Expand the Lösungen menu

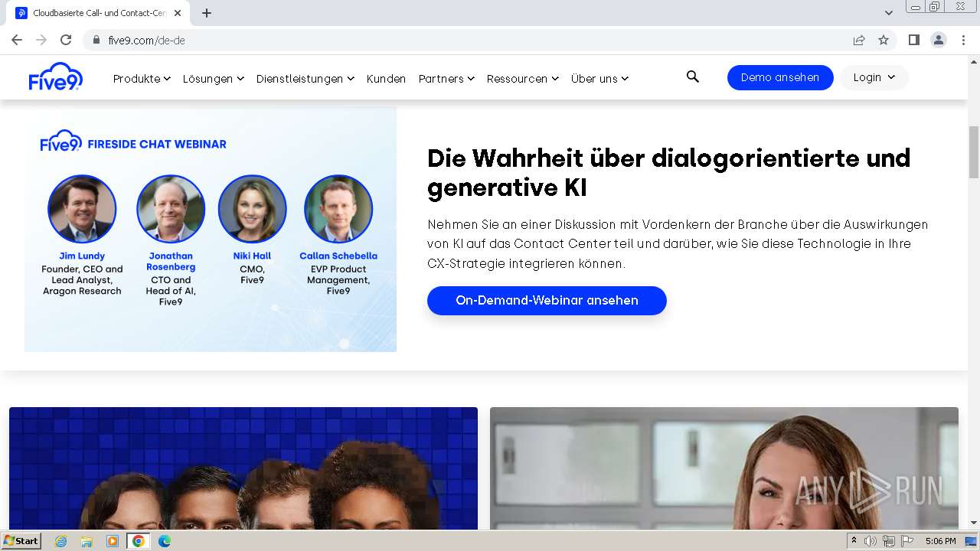click(213, 78)
